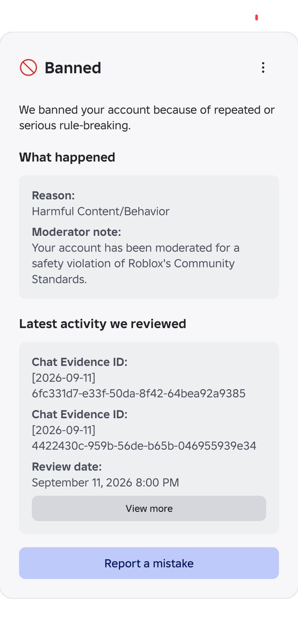Expand details with View more button
The image size is (298, 644).
pos(149,509)
